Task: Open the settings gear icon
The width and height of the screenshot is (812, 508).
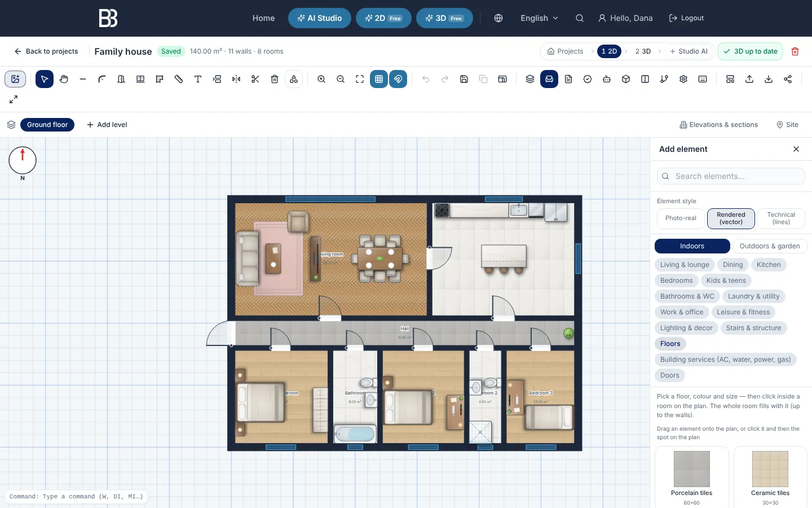Action: [x=683, y=79]
